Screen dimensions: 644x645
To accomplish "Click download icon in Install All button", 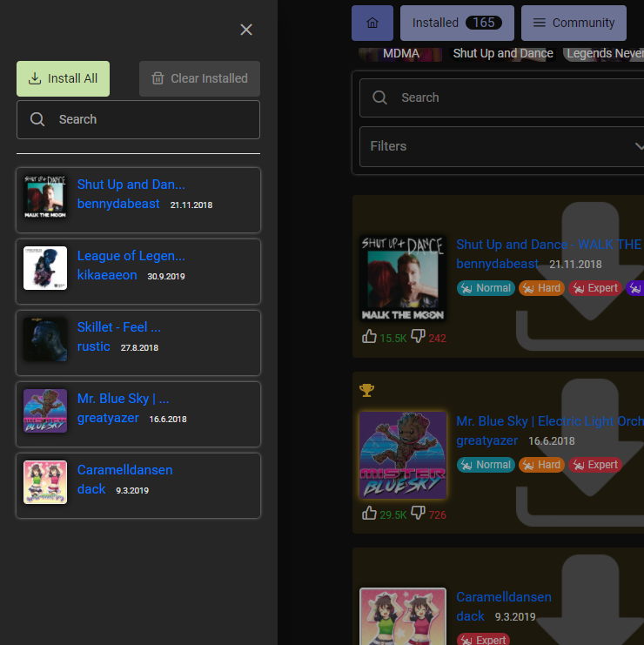I will (x=35, y=78).
